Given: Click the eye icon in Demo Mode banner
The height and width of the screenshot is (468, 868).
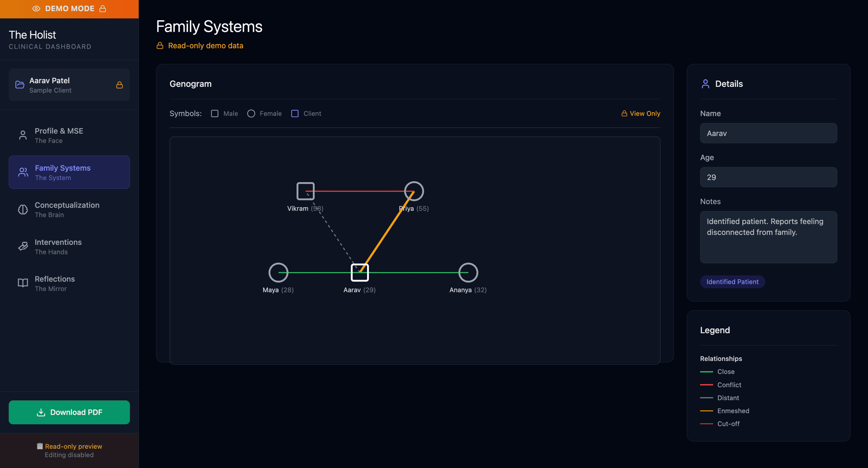Looking at the screenshot, I should click(36, 9).
